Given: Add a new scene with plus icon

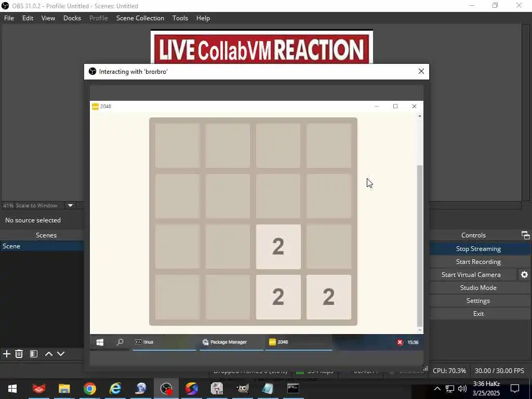Looking at the screenshot, I should (6, 354).
